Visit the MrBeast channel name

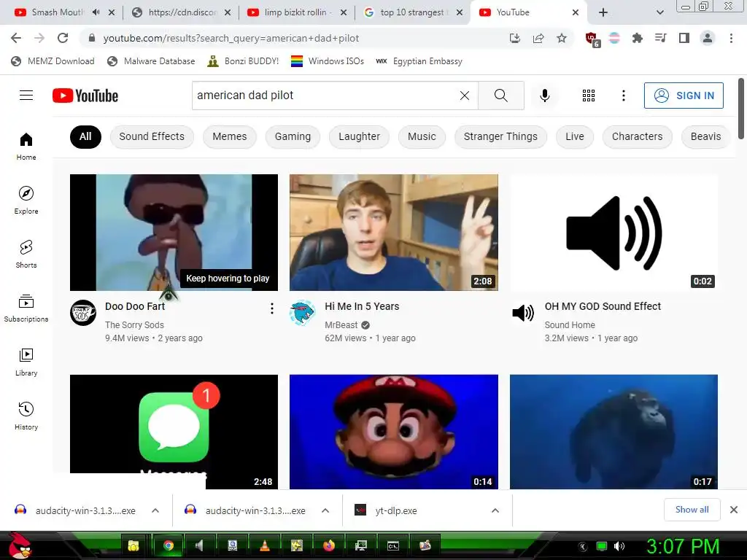coord(341,324)
